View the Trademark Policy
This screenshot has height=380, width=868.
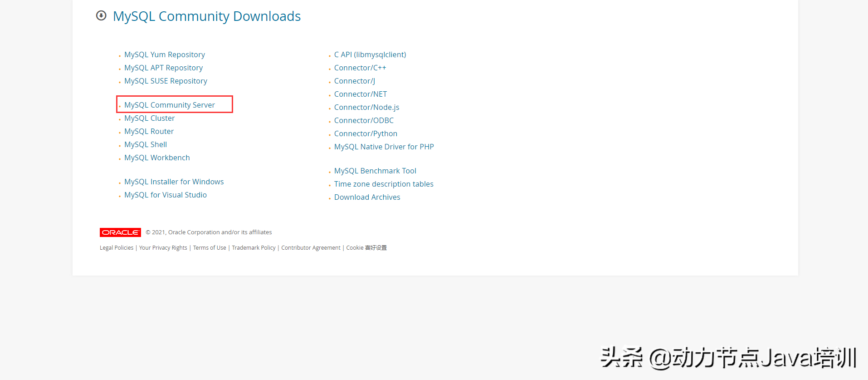tap(254, 248)
